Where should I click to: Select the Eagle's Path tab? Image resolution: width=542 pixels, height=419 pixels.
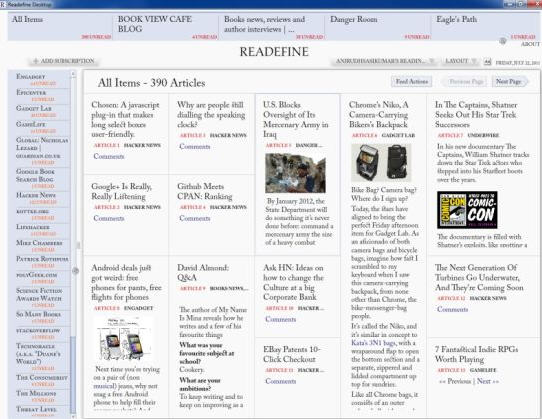[484, 26]
